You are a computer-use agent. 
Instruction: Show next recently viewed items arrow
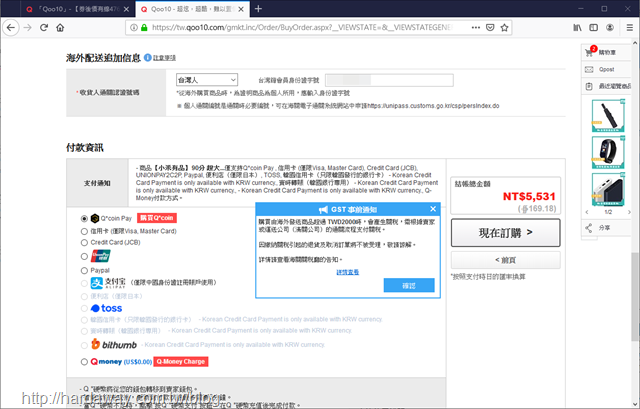pos(629,212)
